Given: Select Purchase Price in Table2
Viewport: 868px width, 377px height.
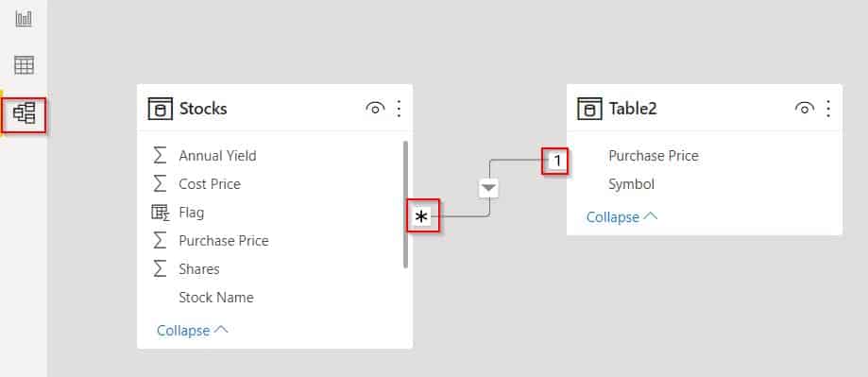Looking at the screenshot, I should coord(654,156).
